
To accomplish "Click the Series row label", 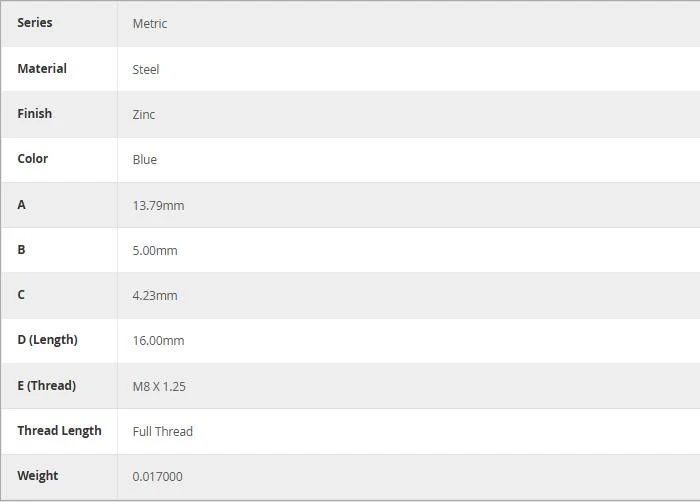I will [x=35, y=23].
